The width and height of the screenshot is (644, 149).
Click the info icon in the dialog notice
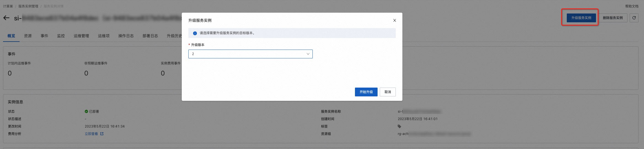coord(195,33)
